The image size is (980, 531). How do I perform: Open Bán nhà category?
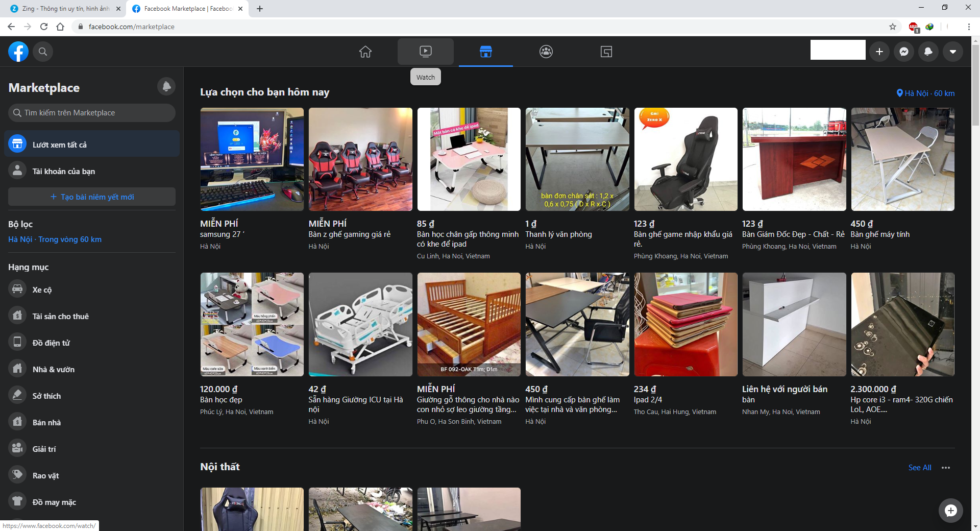click(92, 422)
